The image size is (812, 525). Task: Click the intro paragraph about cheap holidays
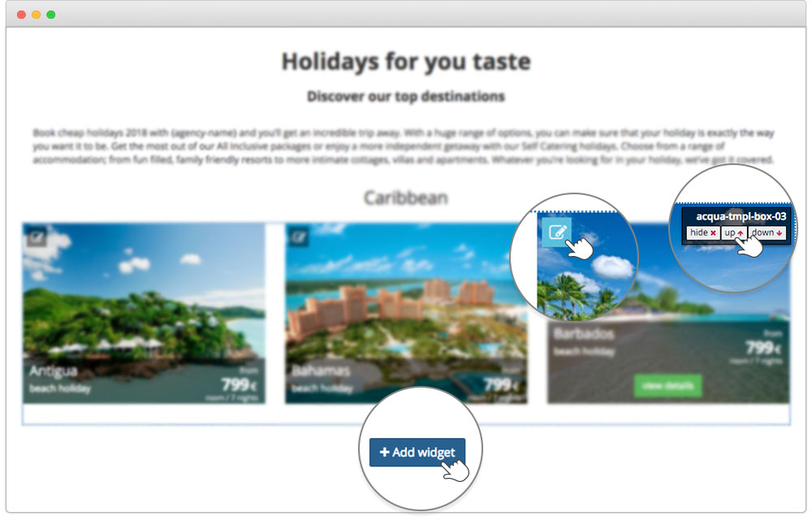pos(404,146)
